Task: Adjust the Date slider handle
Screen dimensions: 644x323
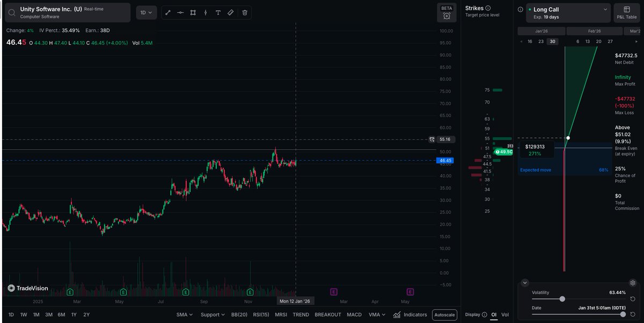Action: (x=623, y=314)
